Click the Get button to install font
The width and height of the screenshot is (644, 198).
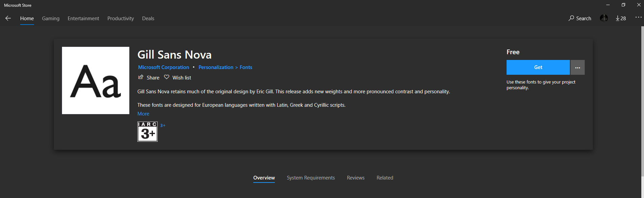pyautogui.click(x=538, y=67)
